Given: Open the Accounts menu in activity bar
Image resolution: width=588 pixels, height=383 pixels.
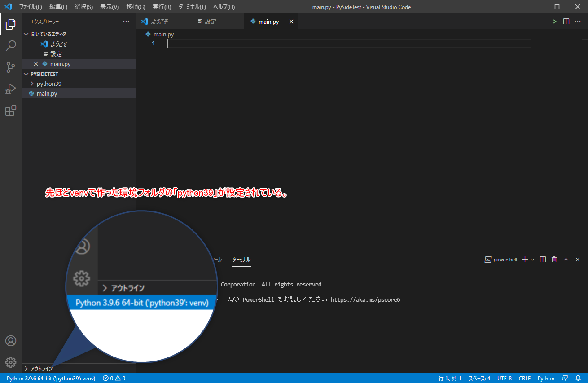Looking at the screenshot, I should (x=11, y=341).
